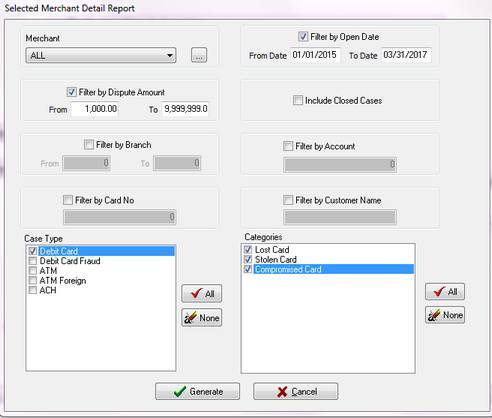
Task: Click the merchant browse ellipsis button
Action: (199, 55)
